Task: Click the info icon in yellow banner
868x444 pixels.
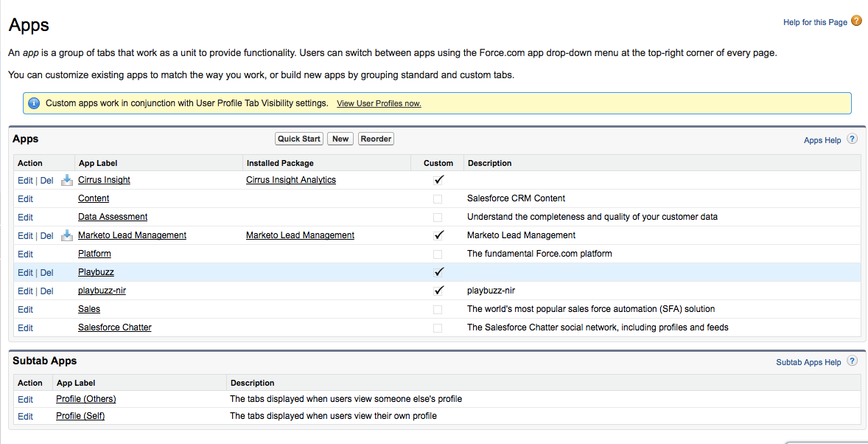Action: tap(34, 103)
